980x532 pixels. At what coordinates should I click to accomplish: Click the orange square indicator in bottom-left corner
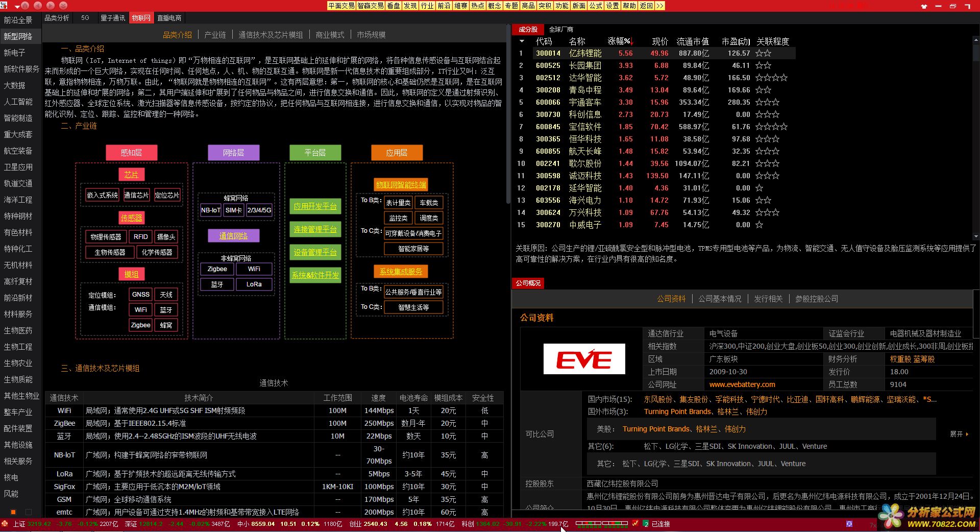click(x=13, y=512)
